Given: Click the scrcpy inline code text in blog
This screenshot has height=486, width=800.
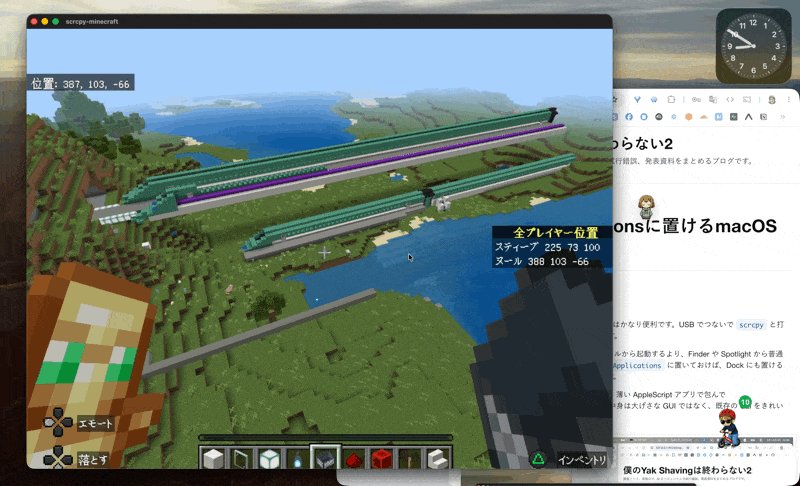Looking at the screenshot, I should pos(751,325).
